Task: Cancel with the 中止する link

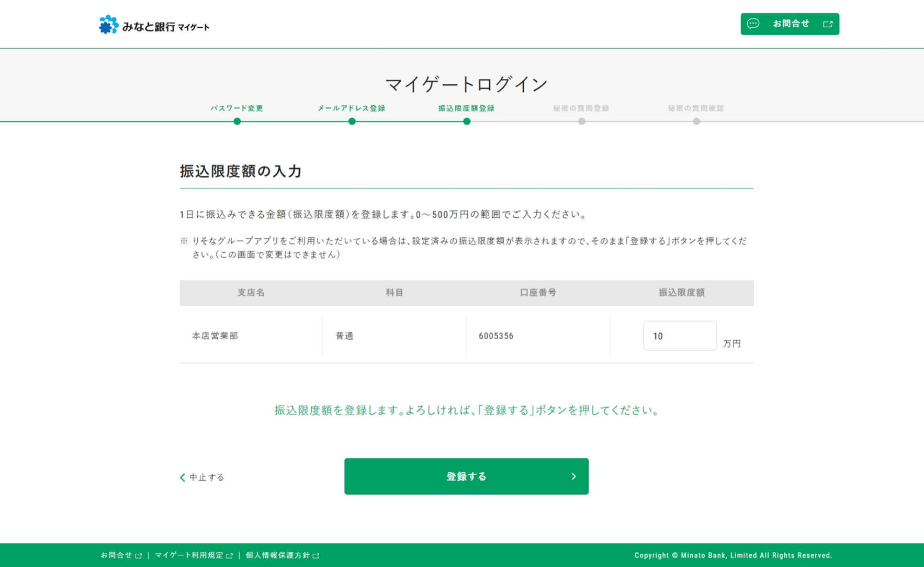Action: point(207,477)
